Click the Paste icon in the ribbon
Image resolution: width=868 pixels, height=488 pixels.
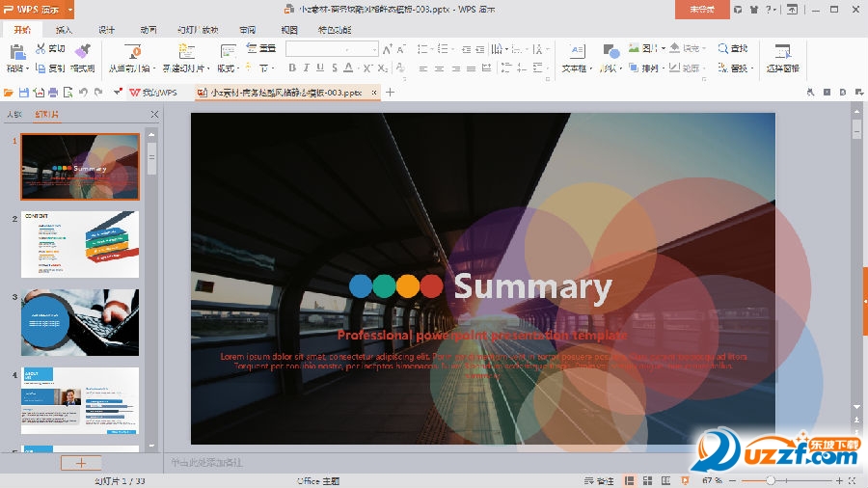click(16, 51)
